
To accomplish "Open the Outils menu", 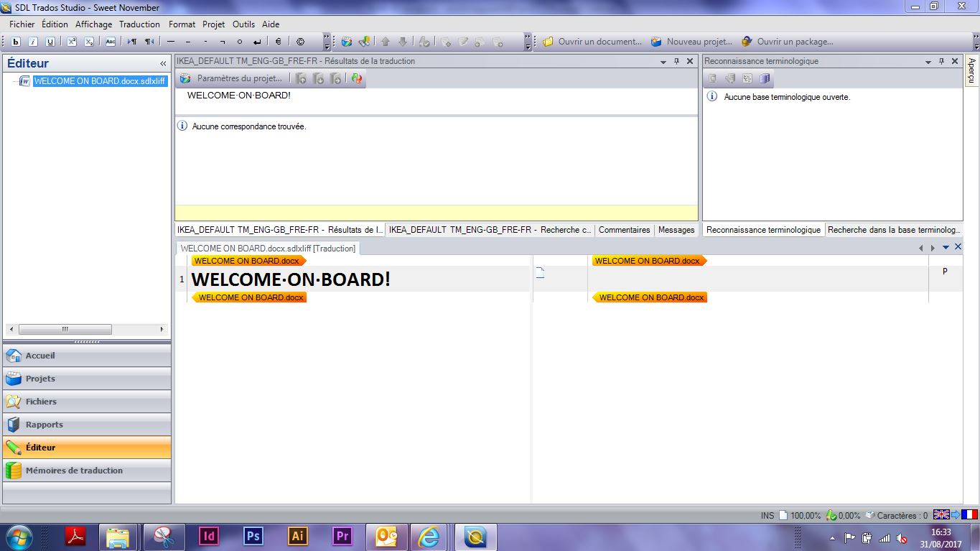I will pos(244,24).
